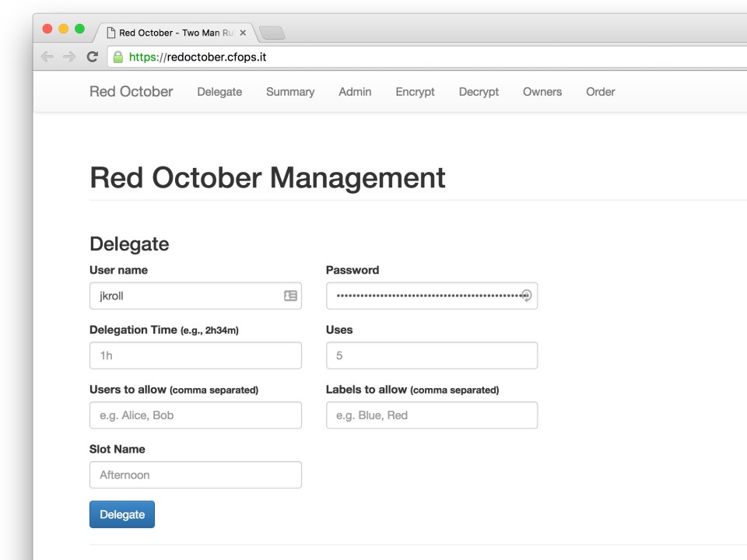747x560 pixels.
Task: Click the page icon on the tab
Action: click(x=111, y=33)
